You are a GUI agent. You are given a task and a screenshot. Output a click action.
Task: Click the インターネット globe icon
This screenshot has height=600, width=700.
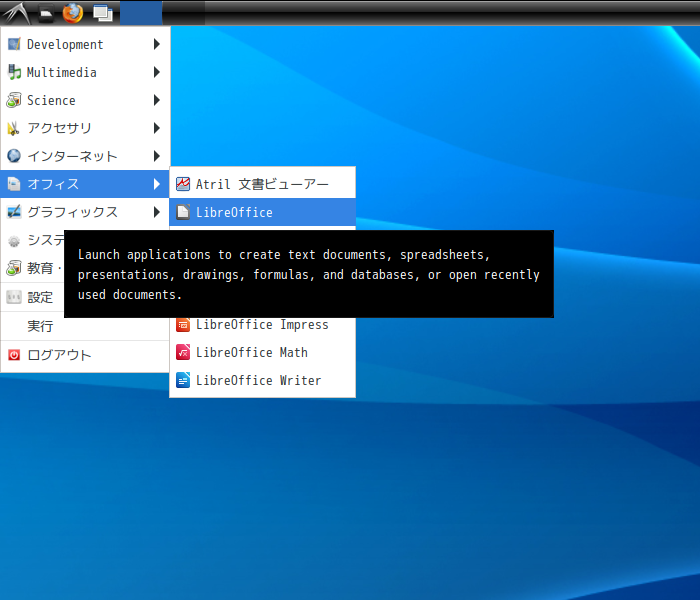click(x=14, y=156)
